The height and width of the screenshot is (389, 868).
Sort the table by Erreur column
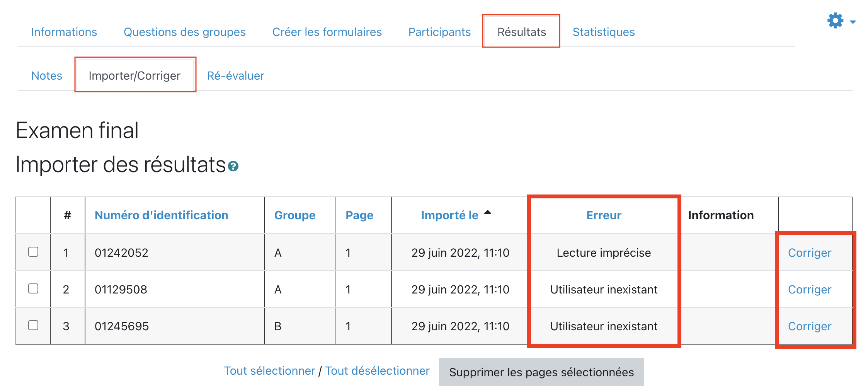tap(603, 215)
